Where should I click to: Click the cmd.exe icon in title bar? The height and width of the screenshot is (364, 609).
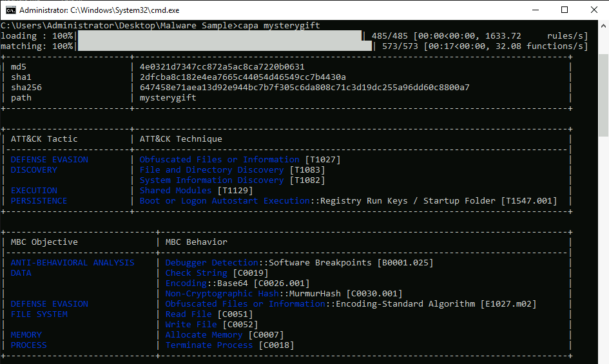click(11, 10)
